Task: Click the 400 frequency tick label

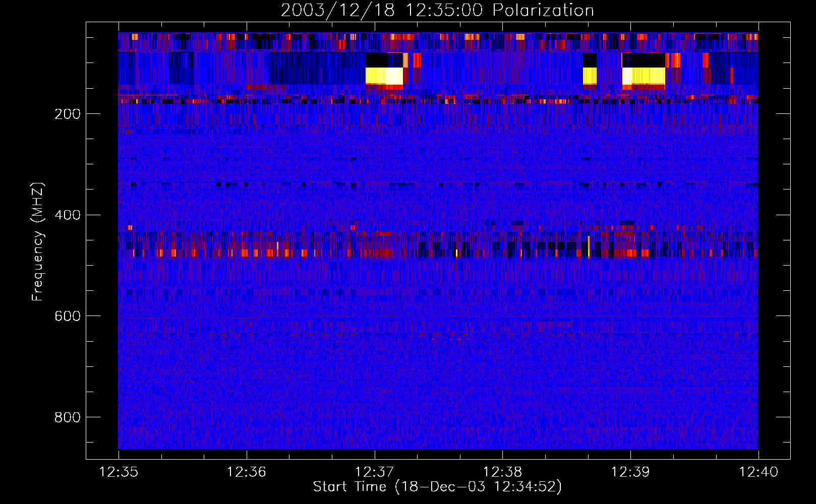Action: [68, 215]
